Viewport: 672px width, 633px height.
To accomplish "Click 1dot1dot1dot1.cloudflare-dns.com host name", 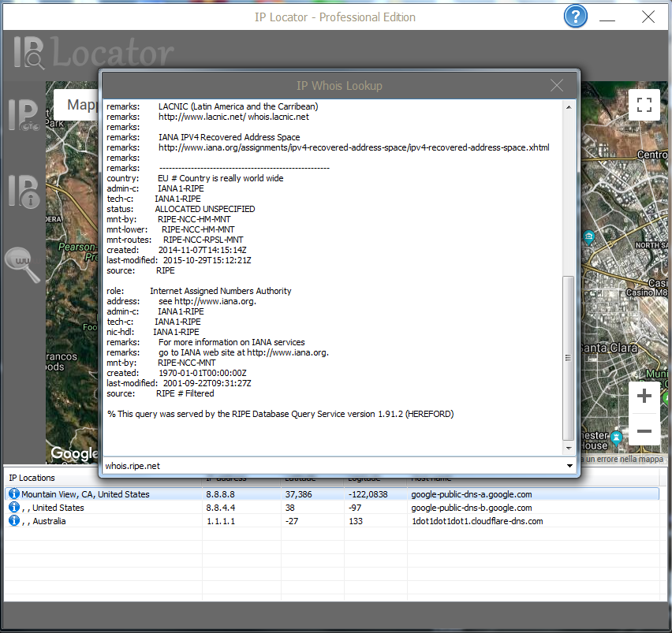I will (x=477, y=521).
